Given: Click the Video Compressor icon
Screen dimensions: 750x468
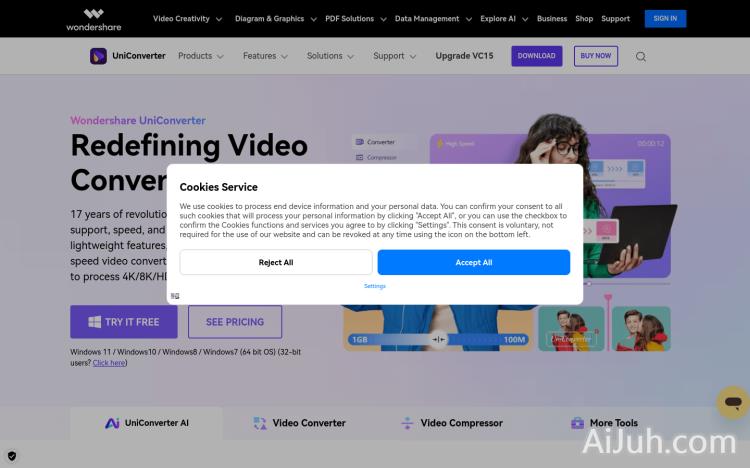Looking at the screenshot, I should pos(407,423).
